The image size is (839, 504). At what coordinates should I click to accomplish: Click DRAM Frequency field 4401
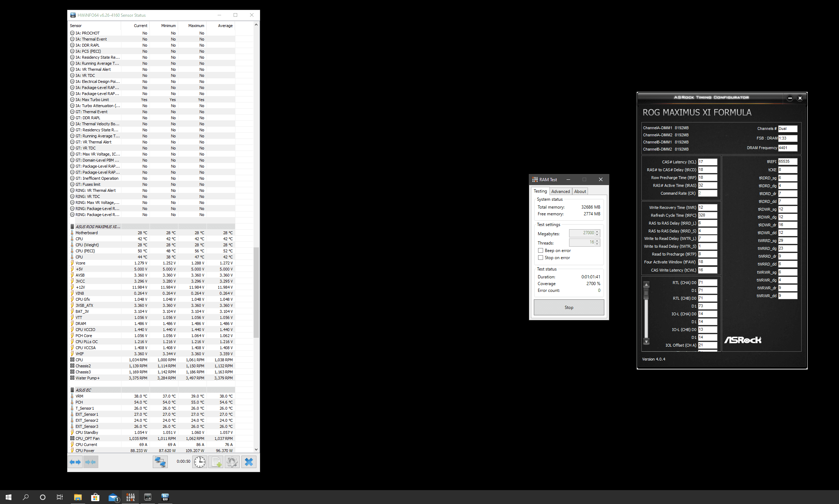pyautogui.click(x=788, y=148)
